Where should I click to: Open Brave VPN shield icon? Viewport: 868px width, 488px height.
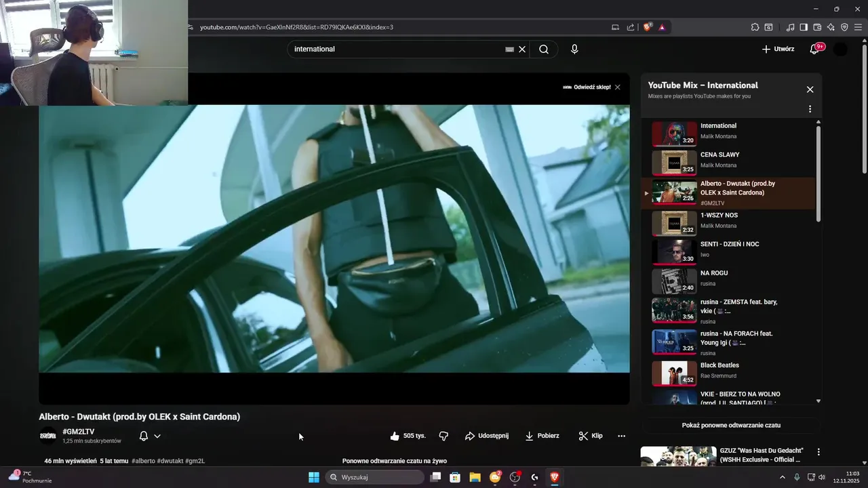pyautogui.click(x=844, y=27)
